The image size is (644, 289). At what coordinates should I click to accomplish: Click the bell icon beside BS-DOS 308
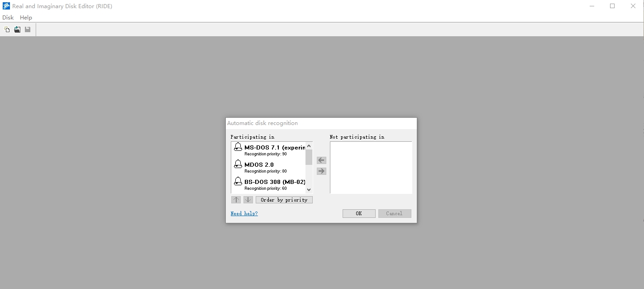pyautogui.click(x=238, y=181)
